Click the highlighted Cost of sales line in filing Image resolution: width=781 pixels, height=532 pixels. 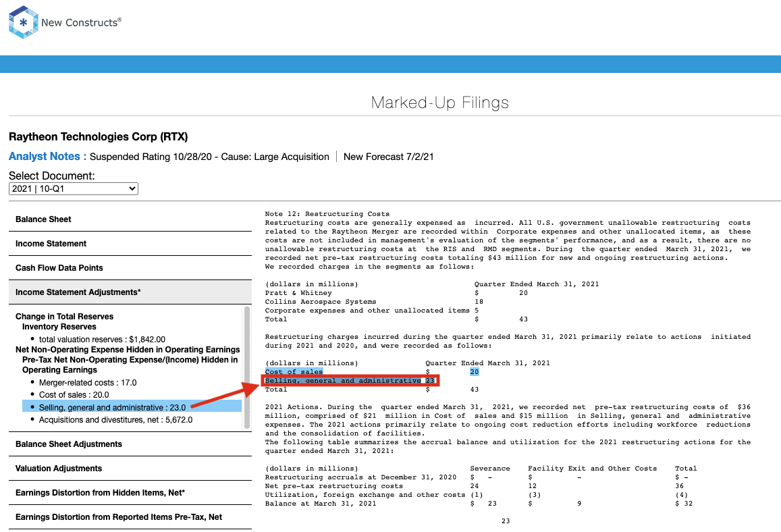294,371
